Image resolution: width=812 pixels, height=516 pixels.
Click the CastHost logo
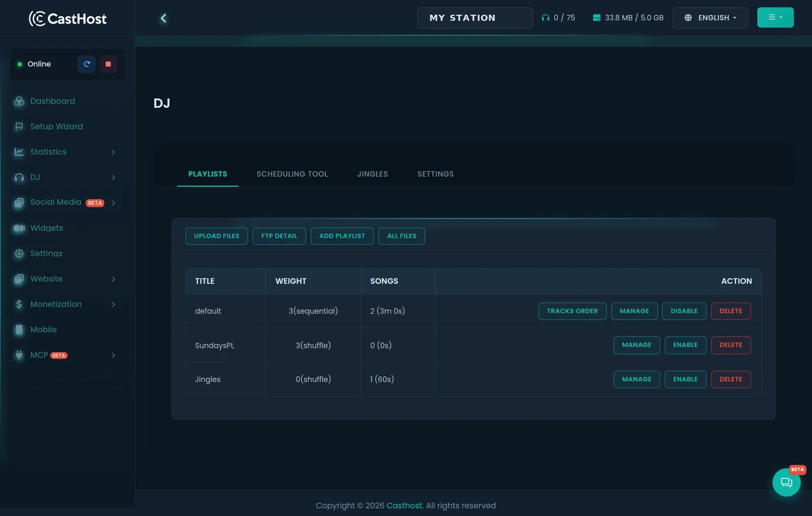67,18
